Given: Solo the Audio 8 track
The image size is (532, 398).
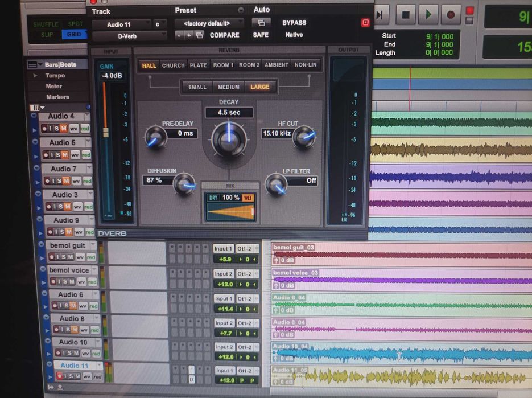Looking at the screenshot, I should pos(68,330).
